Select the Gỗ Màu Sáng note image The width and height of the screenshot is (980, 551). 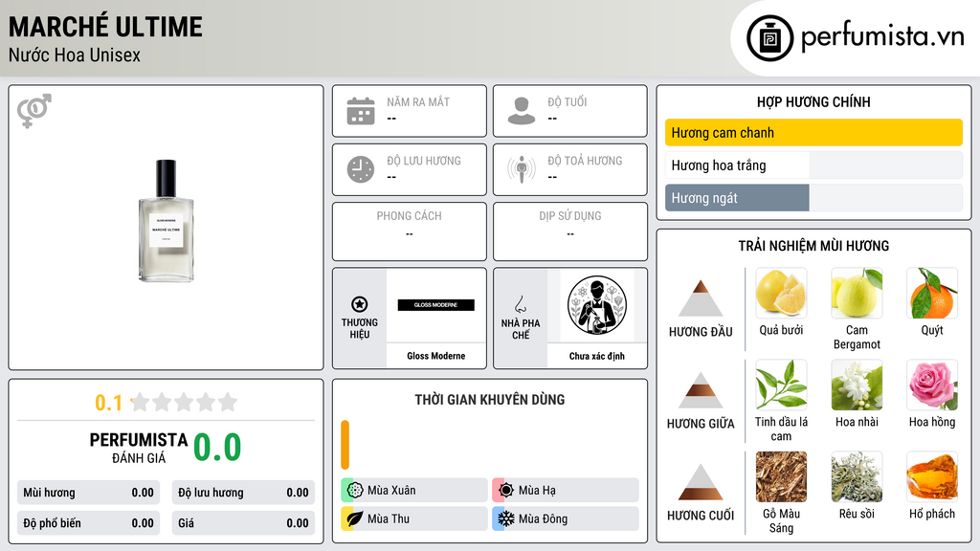pyautogui.click(x=781, y=476)
